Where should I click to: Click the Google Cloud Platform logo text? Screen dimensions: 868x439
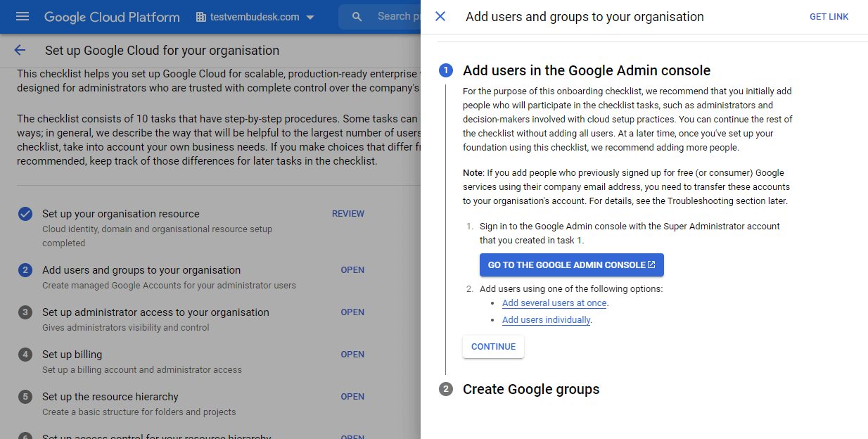coord(112,16)
